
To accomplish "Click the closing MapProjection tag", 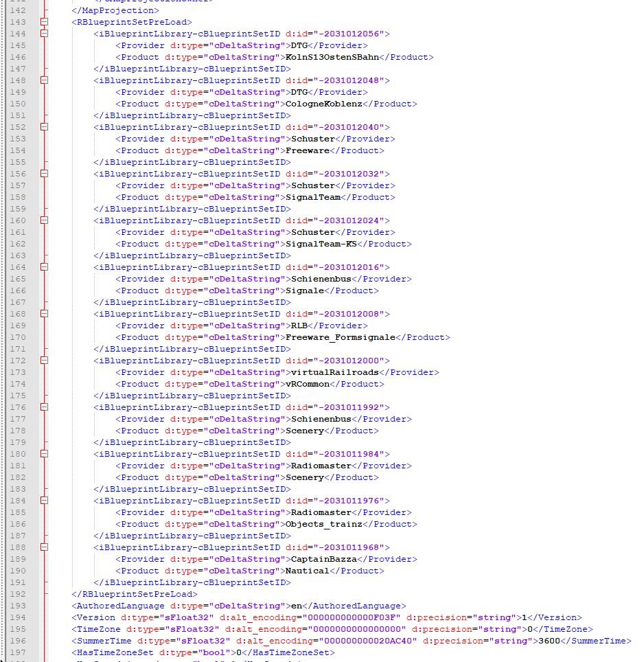I will click(x=115, y=10).
